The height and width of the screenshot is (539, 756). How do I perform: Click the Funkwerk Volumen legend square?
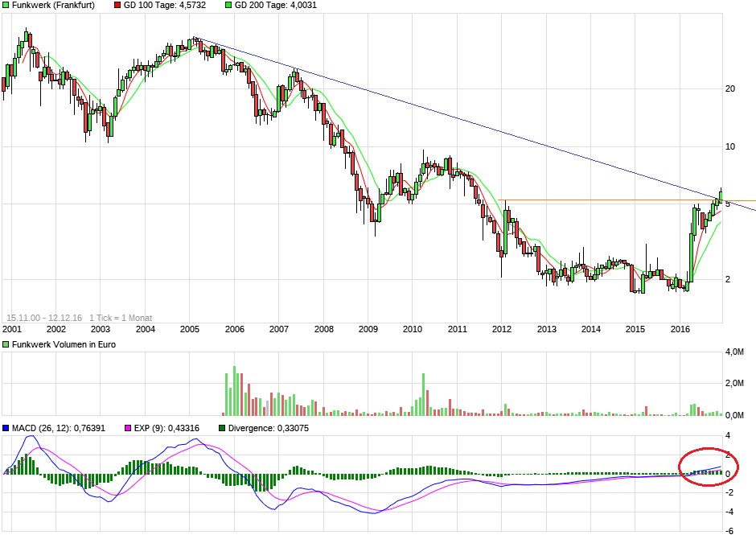(6, 344)
